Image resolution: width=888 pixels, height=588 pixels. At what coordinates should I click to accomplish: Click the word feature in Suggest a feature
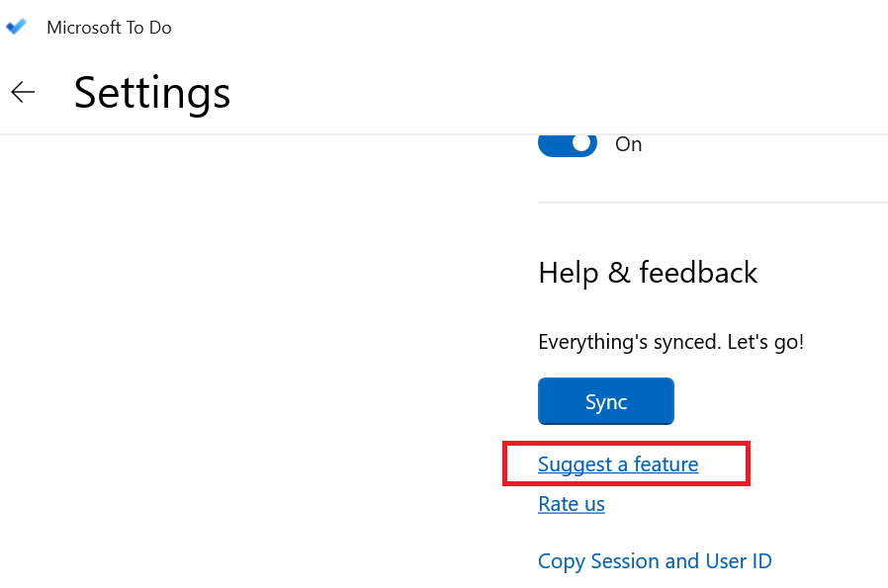666,463
